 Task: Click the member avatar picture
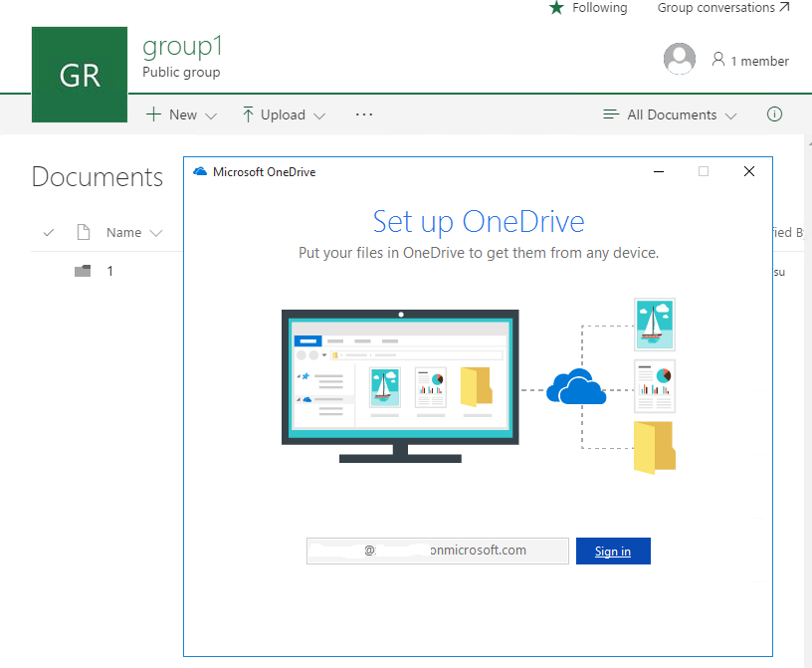[679, 59]
